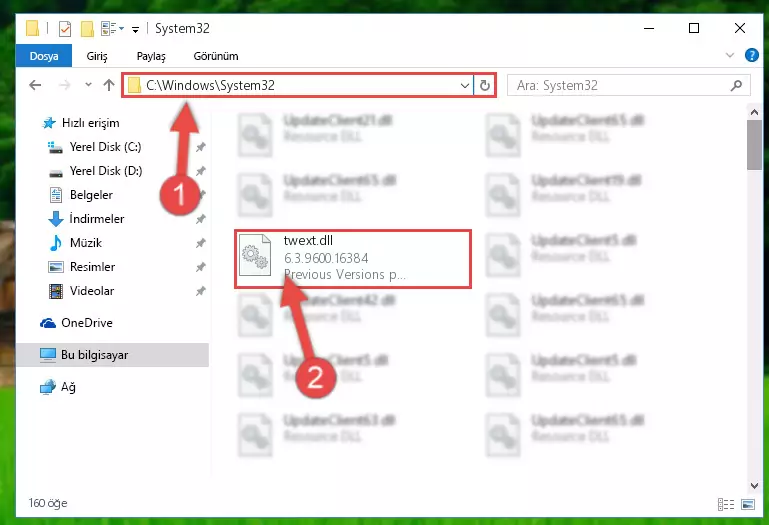The height and width of the screenshot is (525, 769).
Task: Close the System32 window
Action: point(740,28)
